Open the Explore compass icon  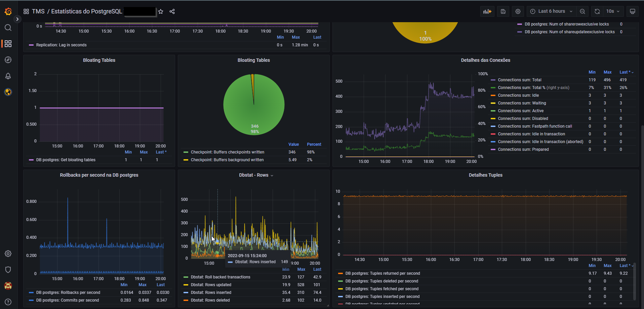[x=8, y=60]
